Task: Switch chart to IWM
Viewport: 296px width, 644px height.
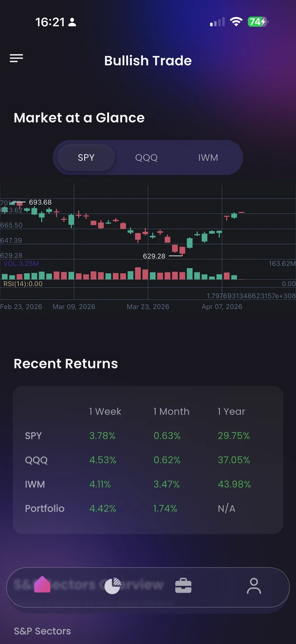Action: 208,158
